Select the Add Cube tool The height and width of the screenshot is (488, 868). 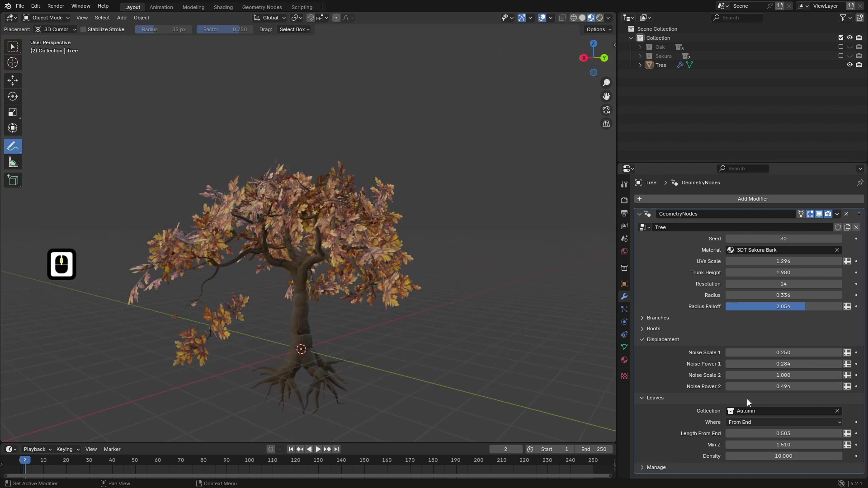pyautogui.click(x=13, y=180)
